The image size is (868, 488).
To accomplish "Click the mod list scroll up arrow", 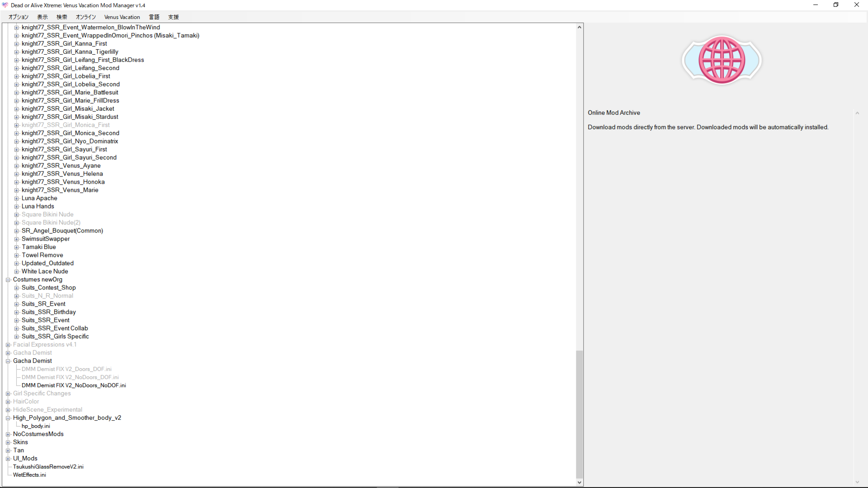I will [x=579, y=28].
